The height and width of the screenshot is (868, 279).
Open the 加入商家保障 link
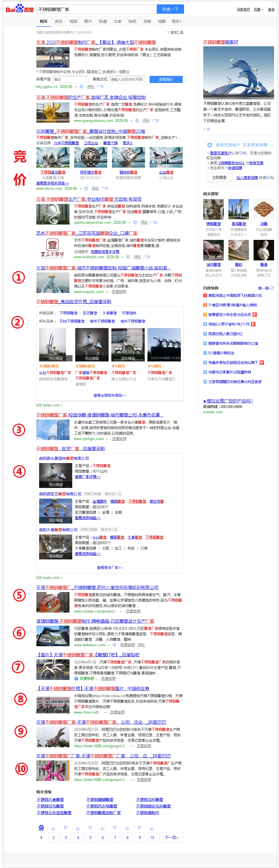[x=247, y=178]
